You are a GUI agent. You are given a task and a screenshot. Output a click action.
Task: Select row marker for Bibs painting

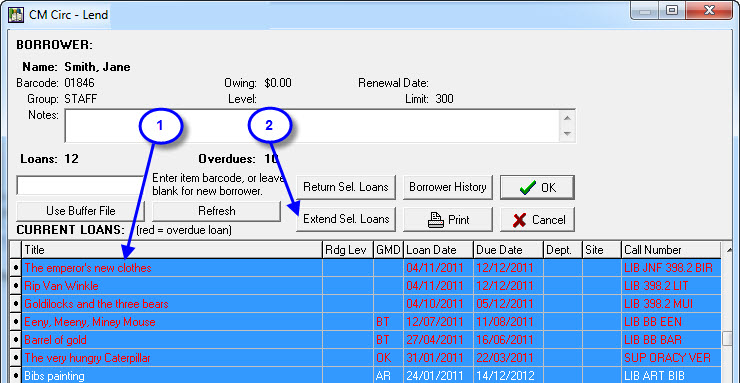pyautogui.click(x=16, y=376)
